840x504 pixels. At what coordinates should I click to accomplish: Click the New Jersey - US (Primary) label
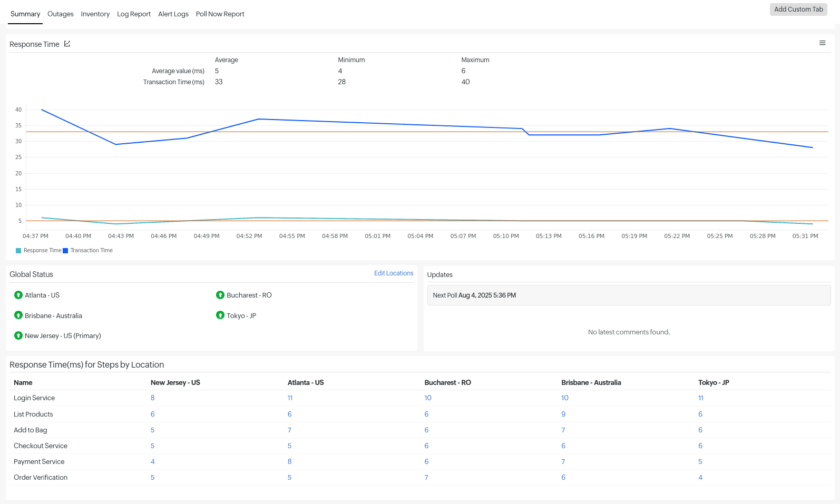(63, 335)
